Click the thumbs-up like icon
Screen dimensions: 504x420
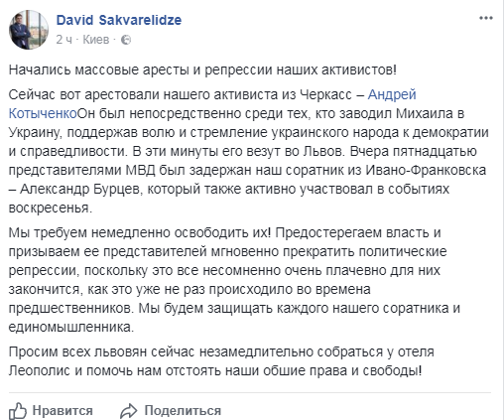[x=18, y=411]
